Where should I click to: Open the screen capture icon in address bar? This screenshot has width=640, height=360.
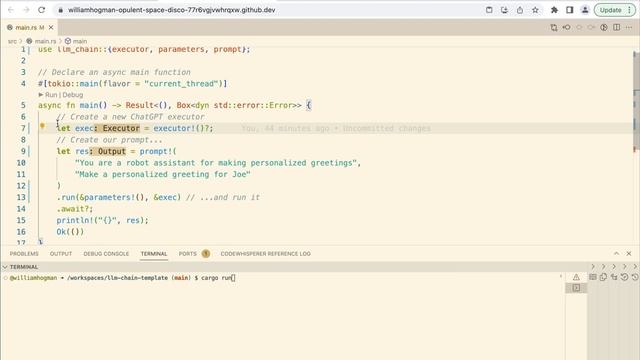(489, 10)
